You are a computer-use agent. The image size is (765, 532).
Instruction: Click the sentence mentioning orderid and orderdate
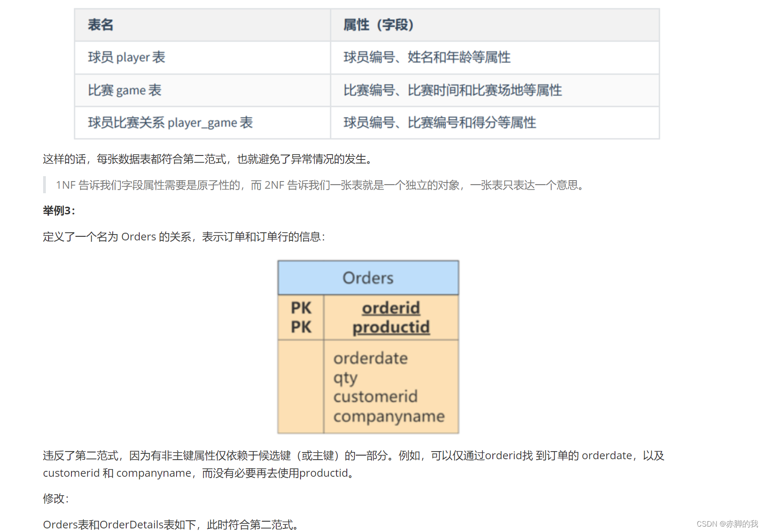tap(353, 455)
